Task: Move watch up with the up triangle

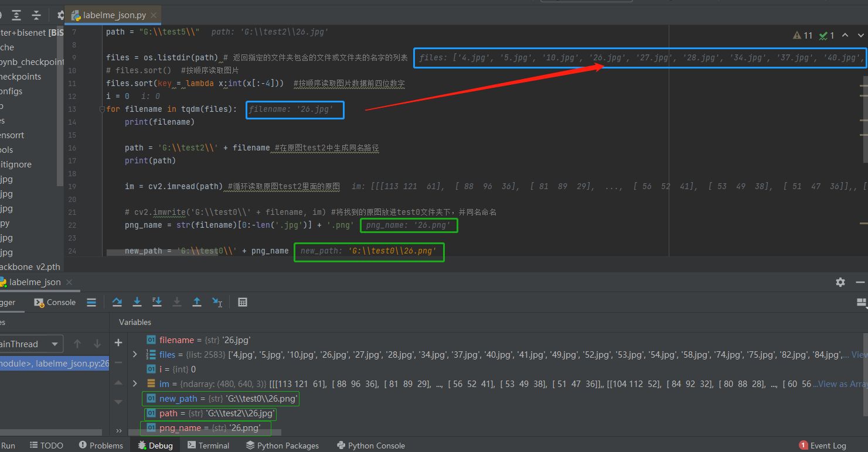Action: [x=118, y=383]
